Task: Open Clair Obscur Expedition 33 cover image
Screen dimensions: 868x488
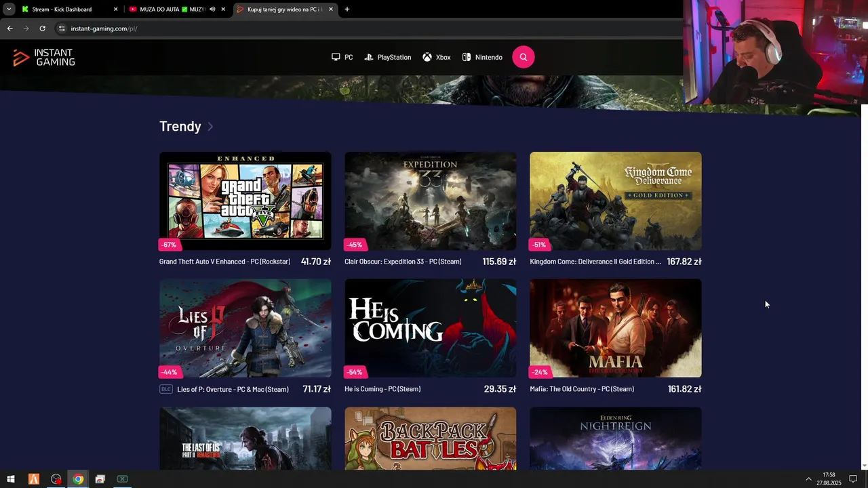Action: point(431,201)
